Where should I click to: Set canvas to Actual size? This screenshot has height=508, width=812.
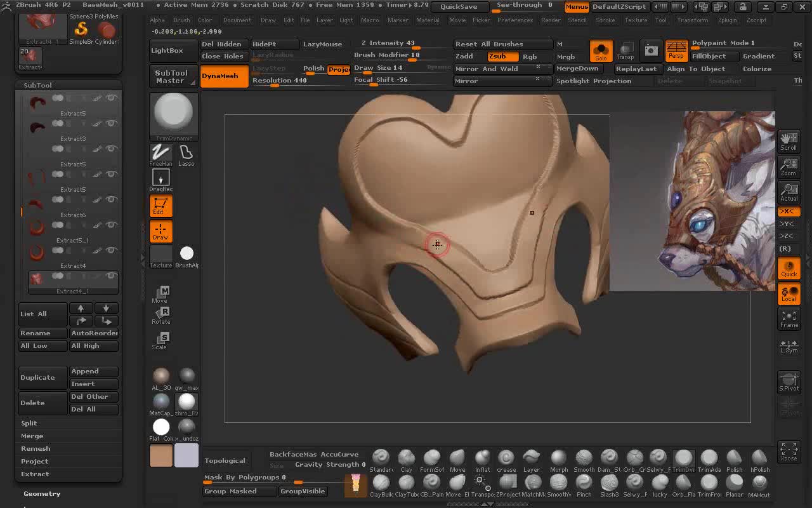tap(789, 192)
